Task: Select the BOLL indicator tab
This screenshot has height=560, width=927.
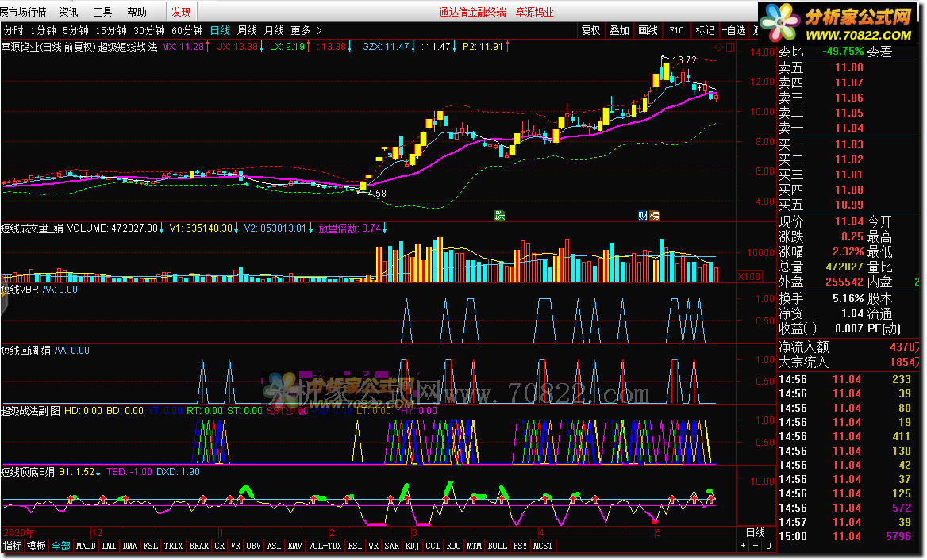Action: click(497, 546)
